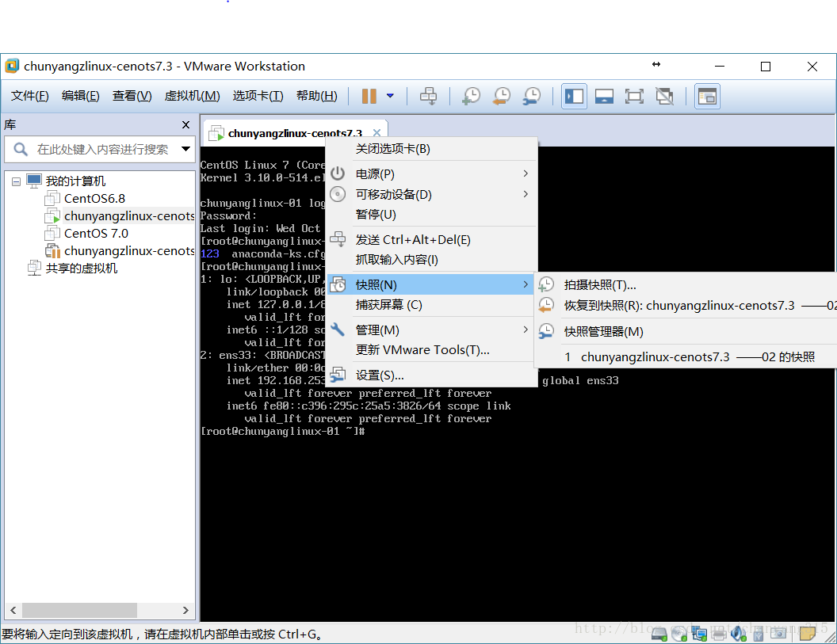
Task: Open the 帮助(H) menu
Action: (x=316, y=96)
